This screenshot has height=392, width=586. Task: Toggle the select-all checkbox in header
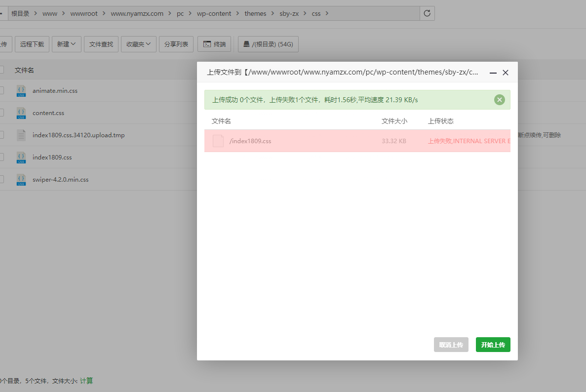(x=1, y=70)
